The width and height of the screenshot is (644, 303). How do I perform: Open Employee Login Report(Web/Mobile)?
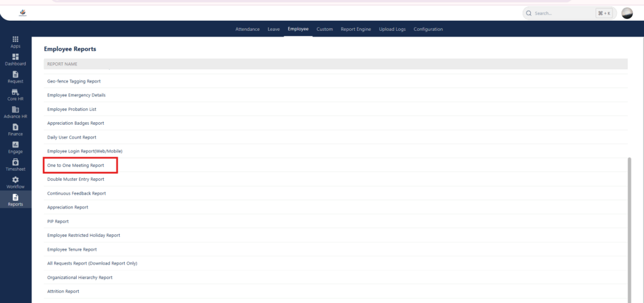tap(336, 151)
